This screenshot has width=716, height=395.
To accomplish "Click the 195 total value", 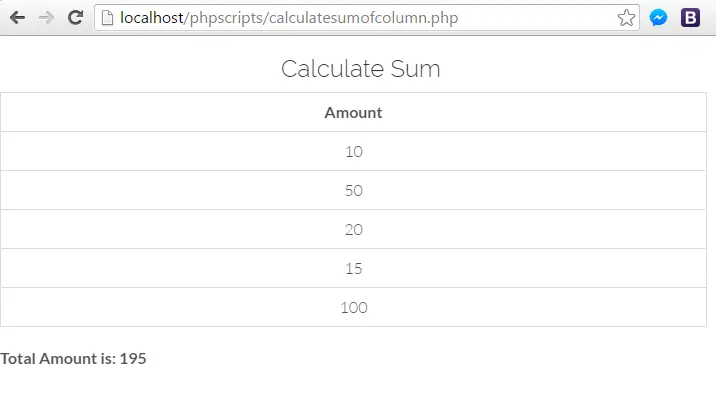I will coord(133,358).
